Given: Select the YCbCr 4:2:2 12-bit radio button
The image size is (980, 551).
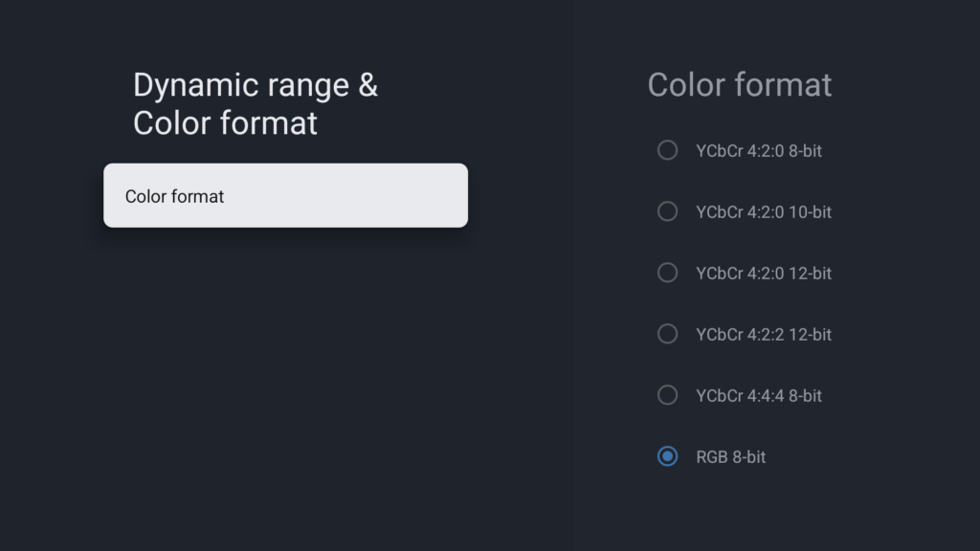Looking at the screenshot, I should [x=667, y=334].
